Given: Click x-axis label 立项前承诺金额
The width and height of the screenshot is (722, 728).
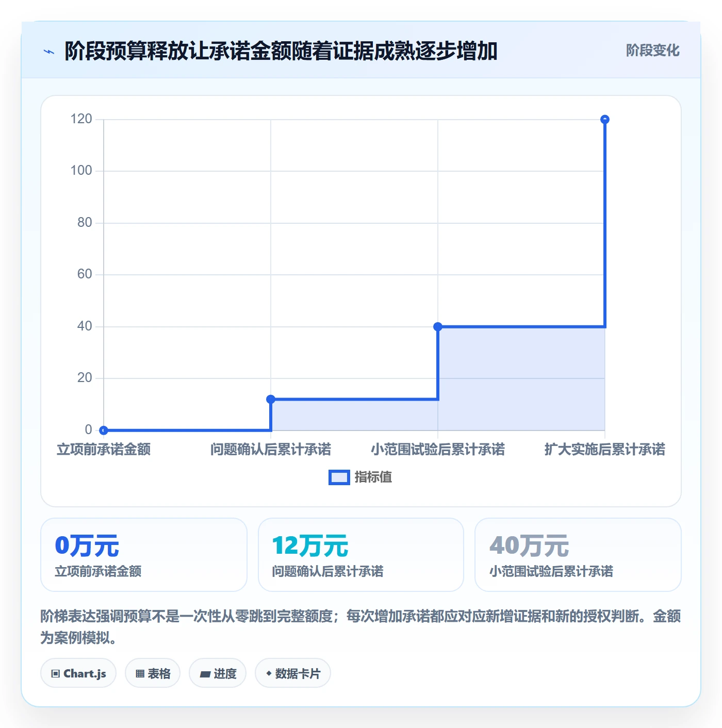Looking at the screenshot, I should (x=104, y=450).
